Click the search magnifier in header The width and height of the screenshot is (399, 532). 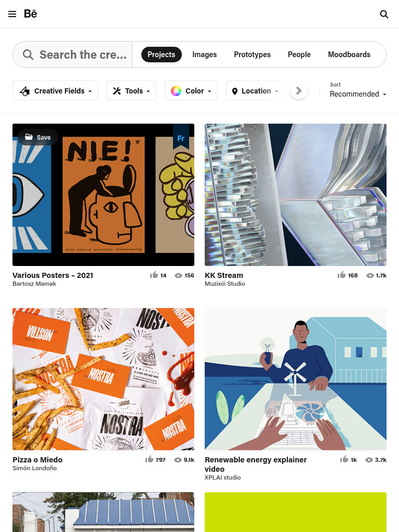384,14
